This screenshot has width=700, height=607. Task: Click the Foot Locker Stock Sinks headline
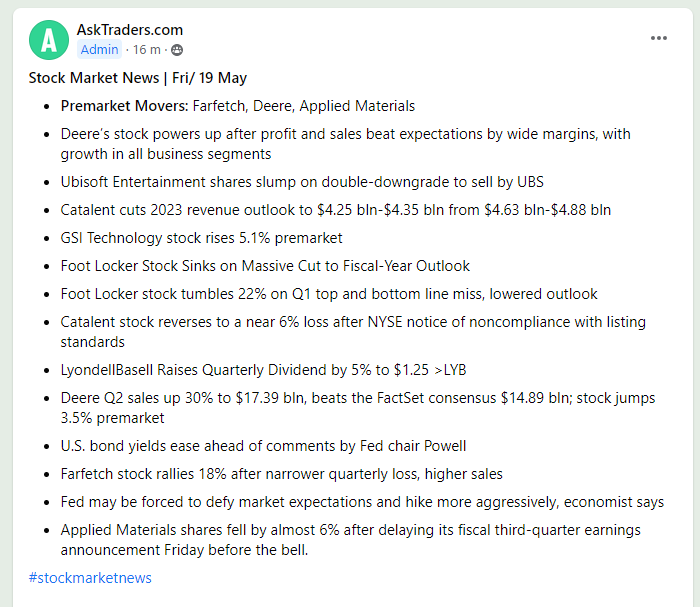click(265, 266)
